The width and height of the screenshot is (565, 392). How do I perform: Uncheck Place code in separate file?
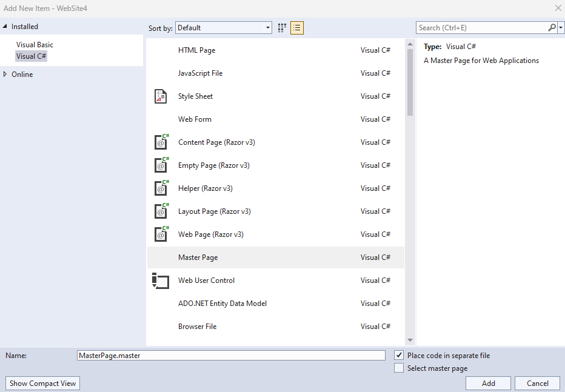coord(398,355)
